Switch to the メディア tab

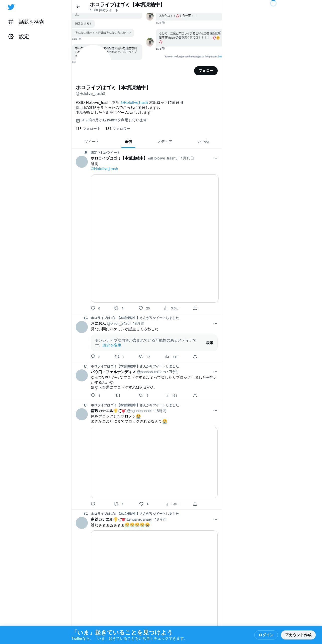pyautogui.click(x=165, y=142)
